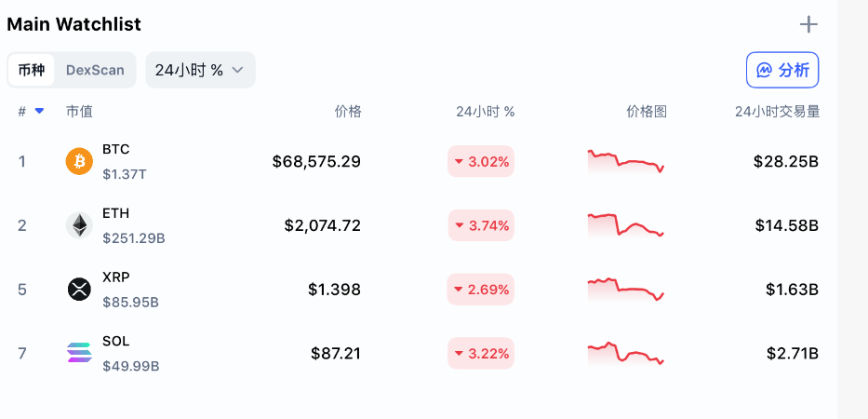Image resolution: width=868 pixels, height=419 pixels.
Task: Click the Solana coin logo icon
Action: 79,353
